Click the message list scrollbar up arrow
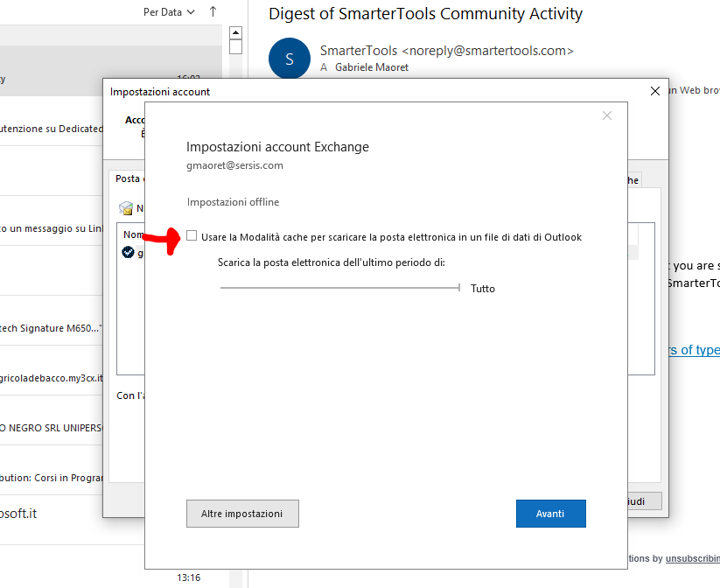720x588 pixels. tap(235, 32)
